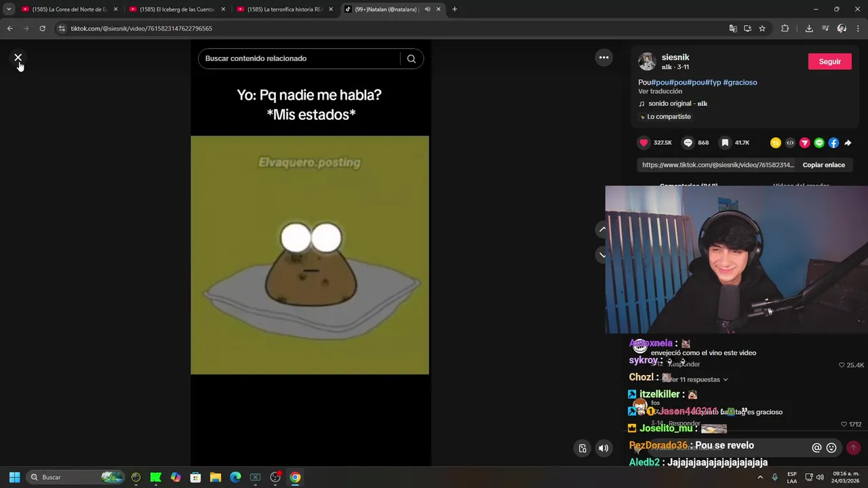
Task: Open media control music-list icon
Action: (x=825, y=28)
